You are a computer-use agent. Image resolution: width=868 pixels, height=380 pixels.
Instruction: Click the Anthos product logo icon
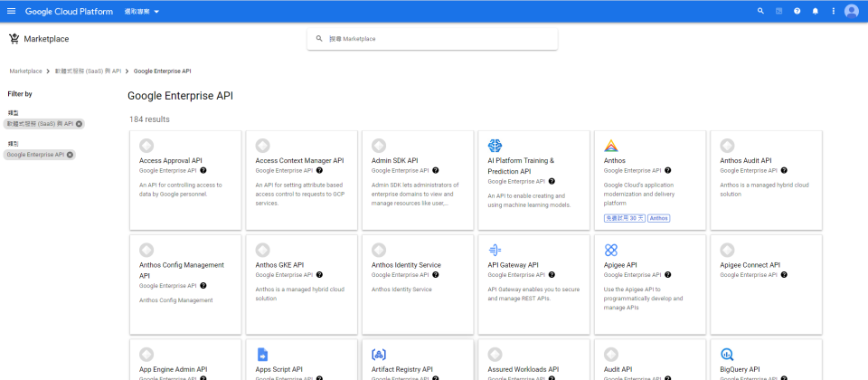tap(611, 146)
